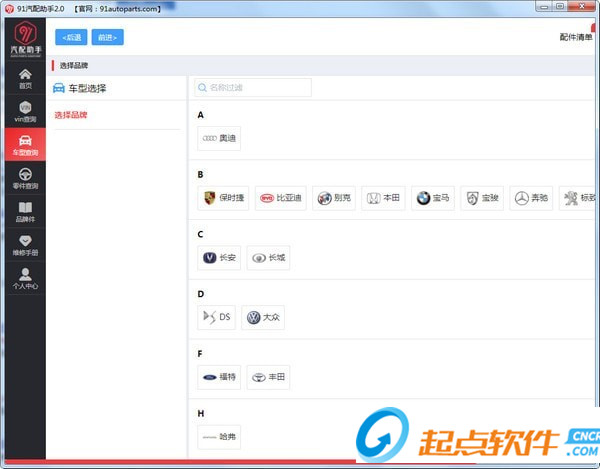
Task: Choose the 丰田 Toyota brand
Action: pyautogui.click(x=268, y=377)
